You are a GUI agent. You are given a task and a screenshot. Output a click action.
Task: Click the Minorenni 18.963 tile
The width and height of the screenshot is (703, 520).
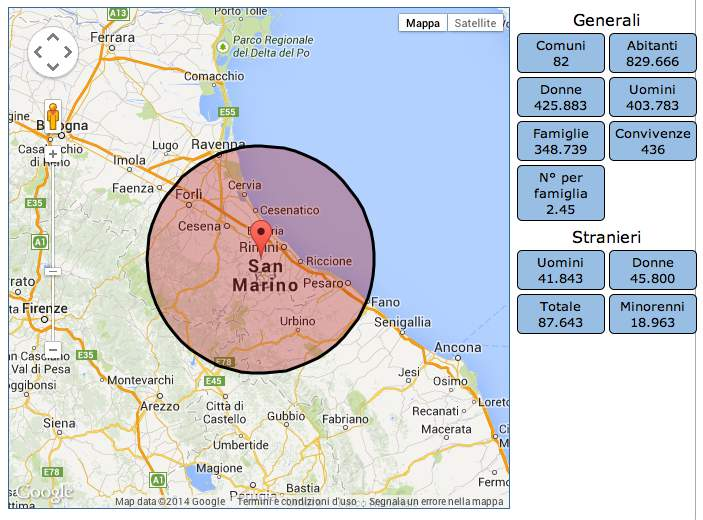click(x=653, y=314)
